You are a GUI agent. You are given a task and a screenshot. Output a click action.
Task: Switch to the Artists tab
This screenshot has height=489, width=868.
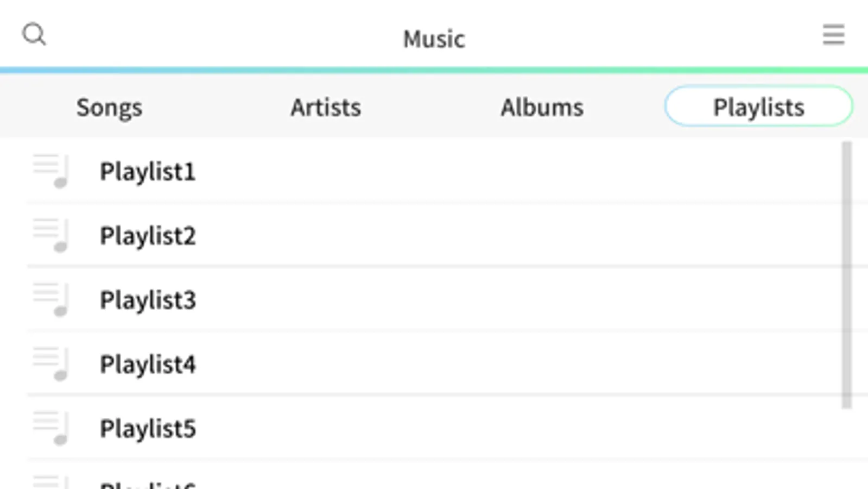click(x=326, y=107)
